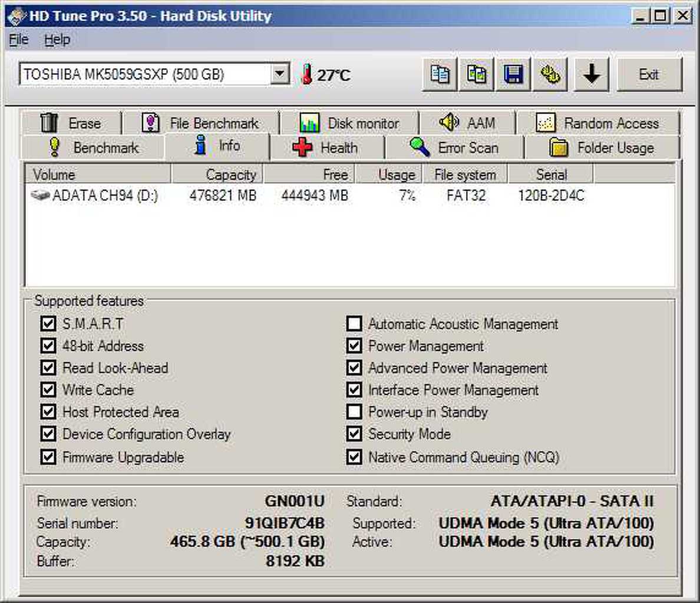Image resolution: width=700 pixels, height=603 pixels.
Task: Switch to the AAM tab
Action: [x=467, y=123]
